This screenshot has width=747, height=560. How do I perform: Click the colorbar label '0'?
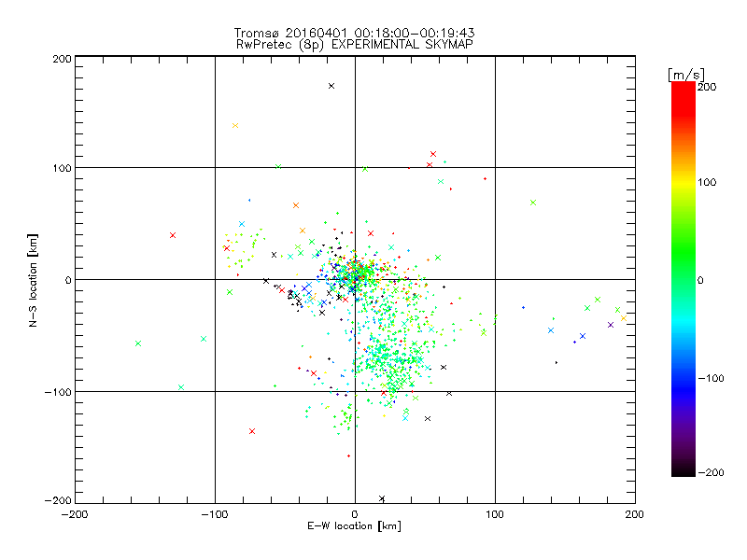click(700, 280)
